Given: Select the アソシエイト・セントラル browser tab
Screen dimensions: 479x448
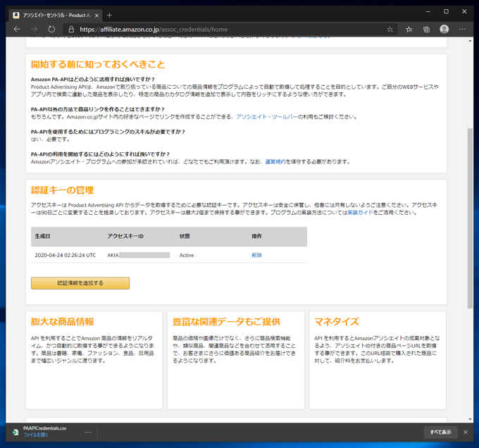Looking at the screenshot, I should click(x=56, y=15).
